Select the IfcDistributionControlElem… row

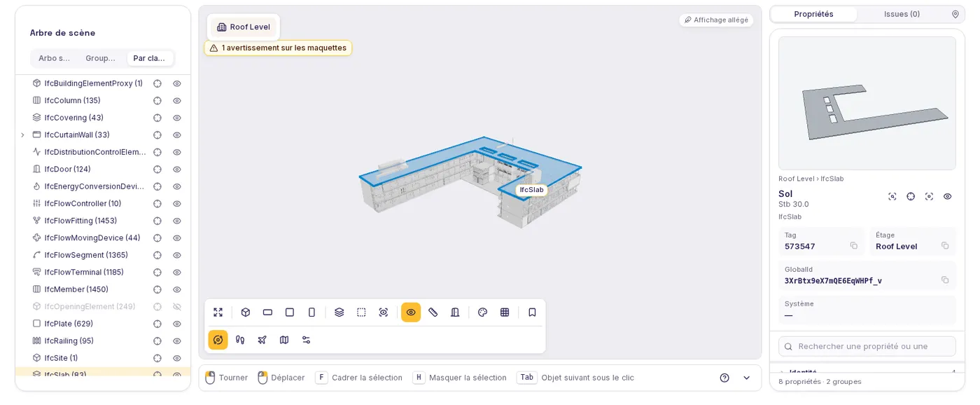click(x=103, y=152)
